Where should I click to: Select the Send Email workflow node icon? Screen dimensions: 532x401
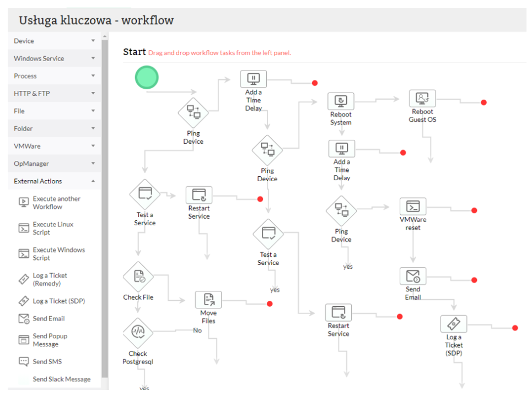(x=413, y=276)
